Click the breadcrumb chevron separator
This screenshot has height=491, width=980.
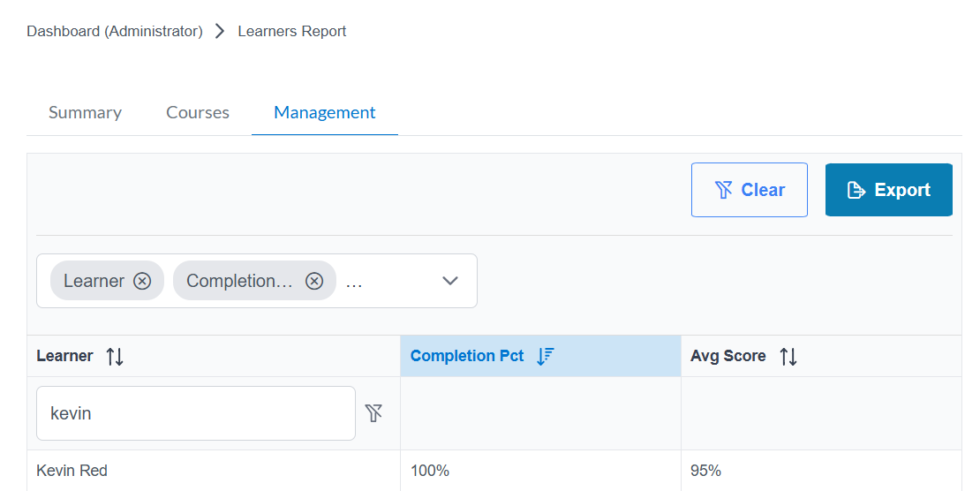tap(220, 32)
